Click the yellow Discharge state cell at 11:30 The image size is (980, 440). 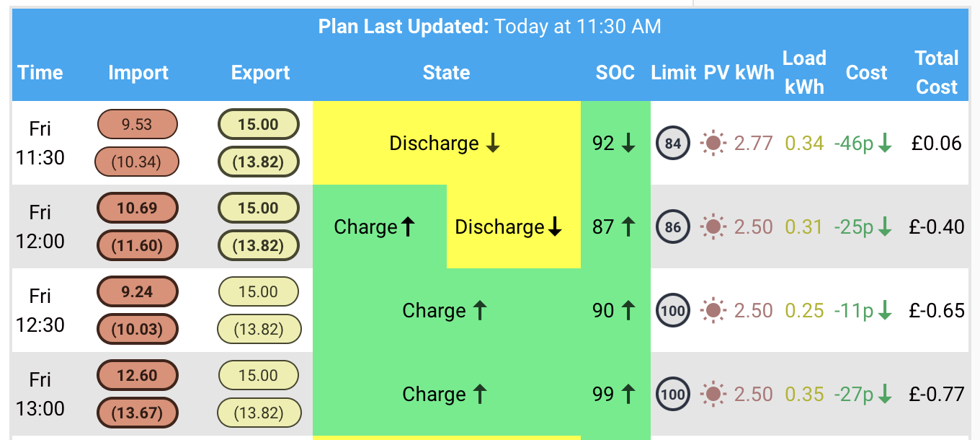click(447, 143)
